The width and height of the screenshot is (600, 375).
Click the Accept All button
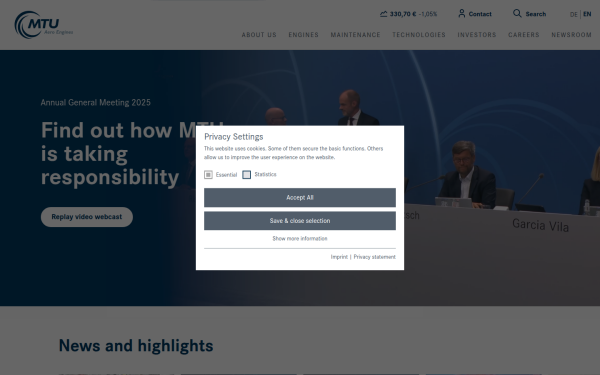coord(300,197)
